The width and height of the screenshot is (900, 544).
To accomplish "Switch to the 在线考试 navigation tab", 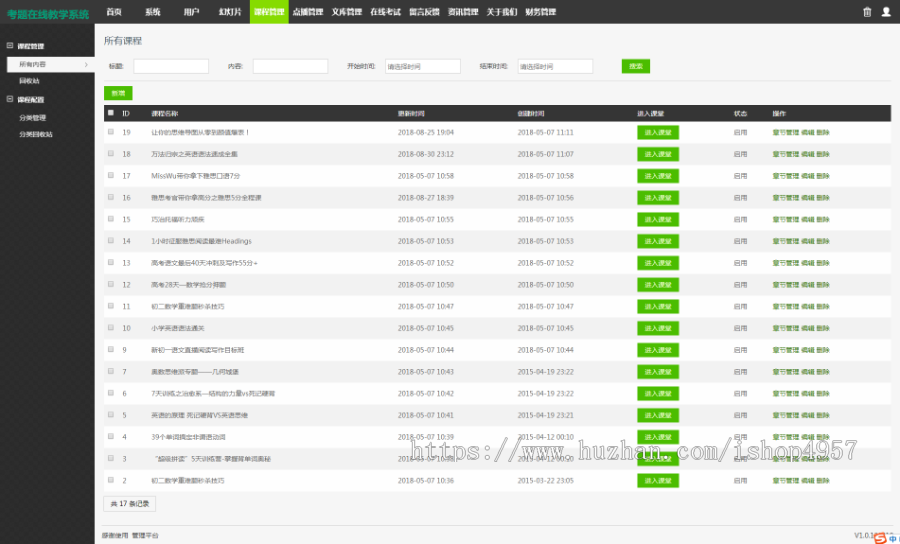I will pos(385,12).
